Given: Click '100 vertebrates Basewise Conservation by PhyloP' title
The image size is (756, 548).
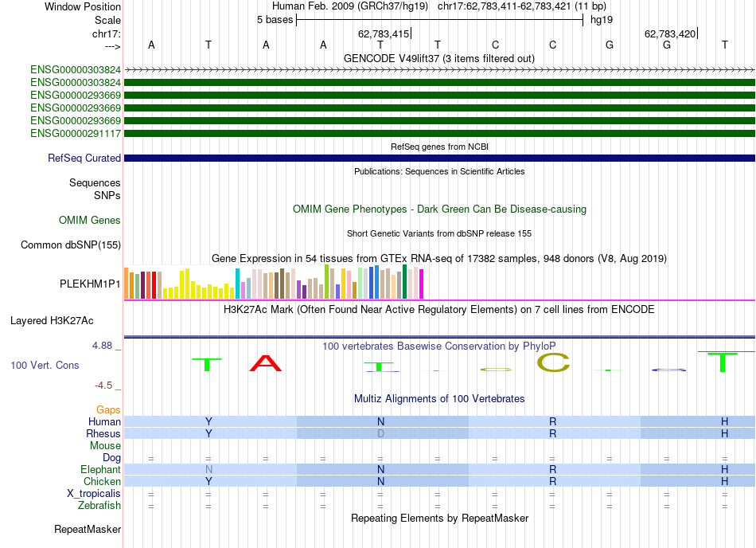Looking at the screenshot, I should coord(438,346).
